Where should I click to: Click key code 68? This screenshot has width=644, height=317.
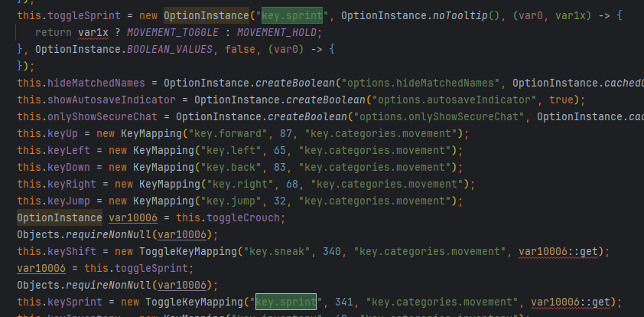292,185
